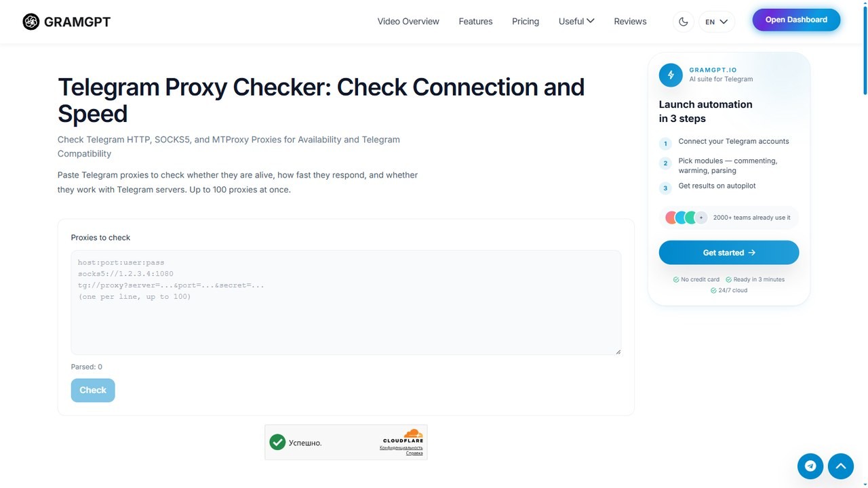Open the EN language dropdown
Viewport: 868px width, 488px height.
coord(716,22)
